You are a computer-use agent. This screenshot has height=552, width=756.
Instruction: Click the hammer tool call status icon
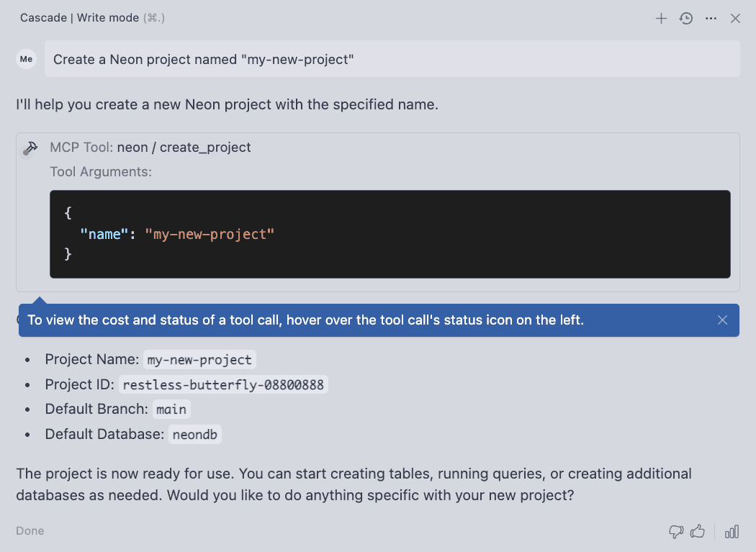click(x=30, y=148)
